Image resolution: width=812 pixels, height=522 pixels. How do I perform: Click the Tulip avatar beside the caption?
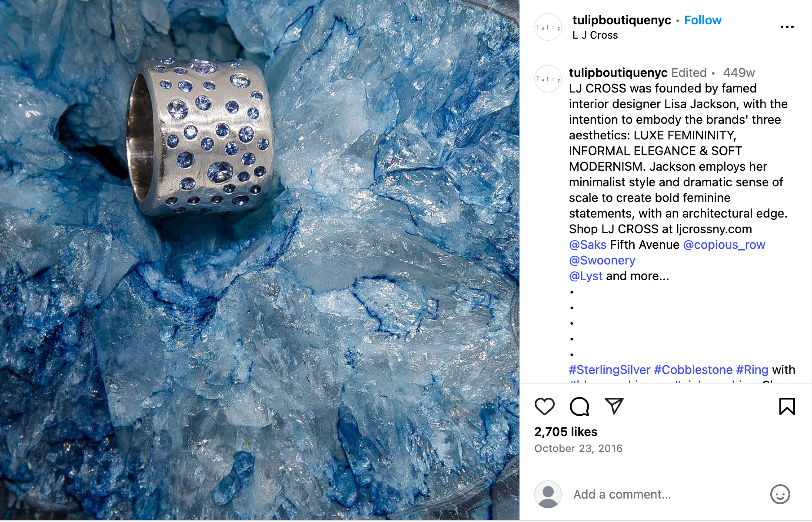click(x=548, y=79)
